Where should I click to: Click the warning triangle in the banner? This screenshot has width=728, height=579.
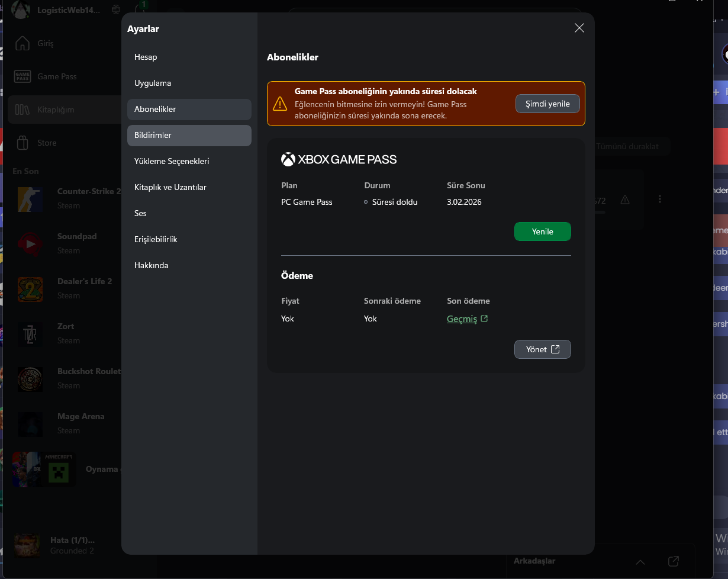[x=280, y=104]
